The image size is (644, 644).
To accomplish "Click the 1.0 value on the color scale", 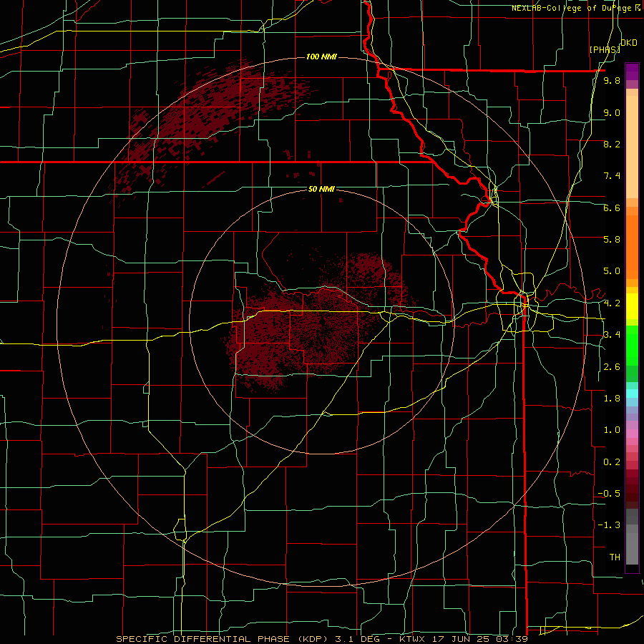I will tap(612, 430).
